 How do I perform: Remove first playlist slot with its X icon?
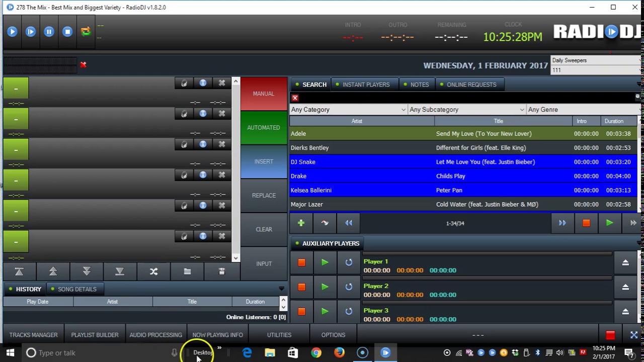(x=221, y=83)
